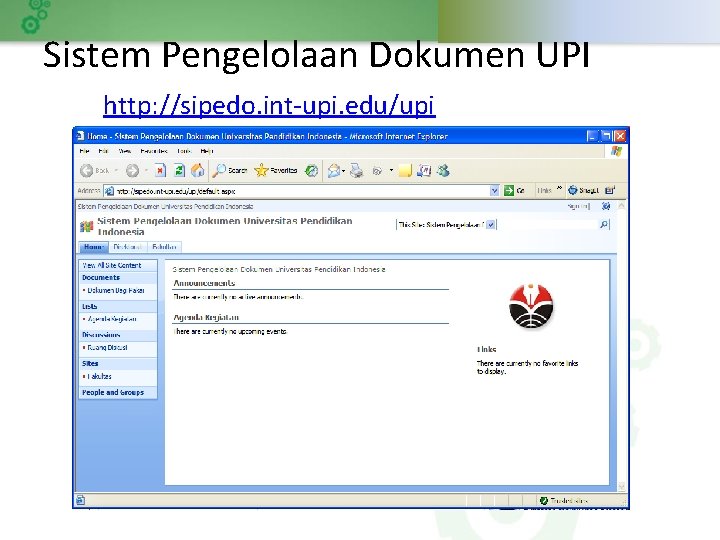Expand the Links bar chevron
Viewport: 720px width, 540px height.
click(x=560, y=188)
